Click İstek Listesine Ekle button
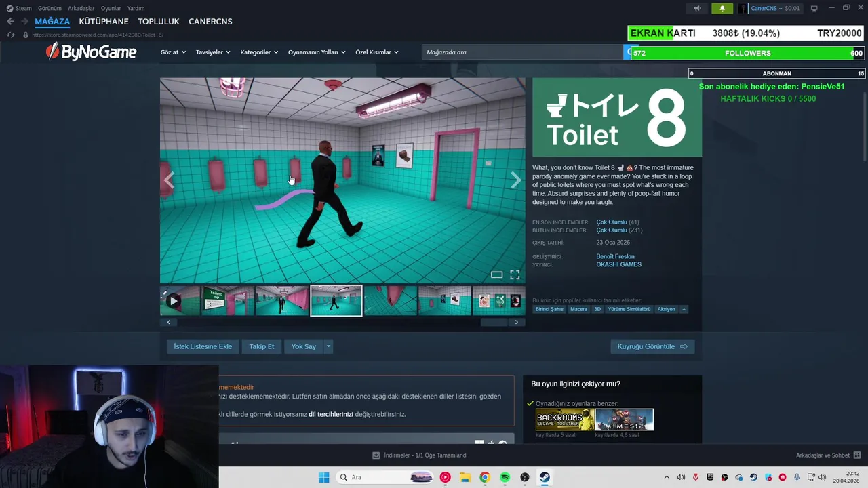 203,346
